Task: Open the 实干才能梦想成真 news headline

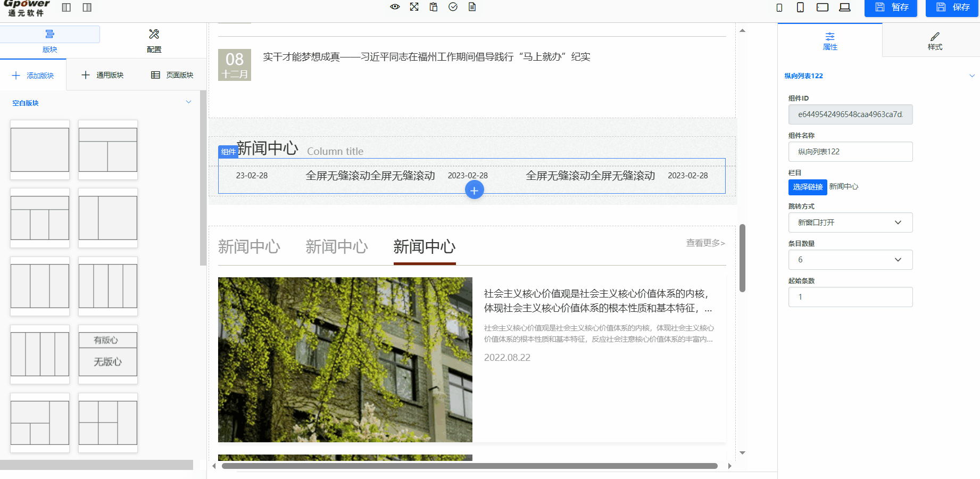Action: point(427,56)
